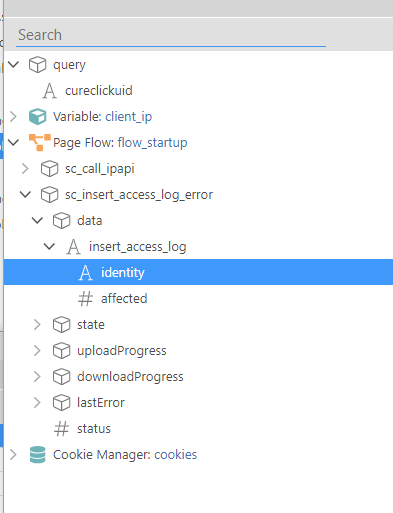The height and width of the screenshot is (513, 393).
Task: Click the number hash icon beside affected
Action: pos(85,299)
